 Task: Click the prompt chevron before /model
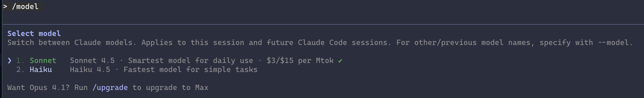coord(5,6)
